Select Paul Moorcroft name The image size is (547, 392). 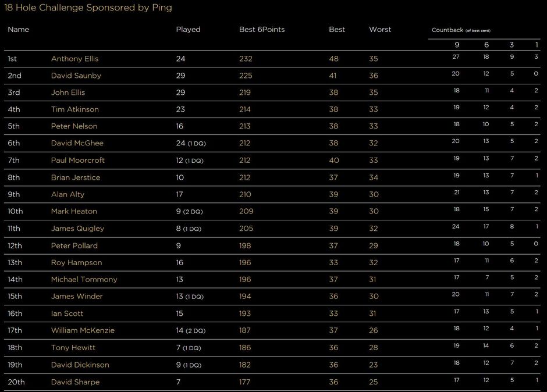coord(78,160)
